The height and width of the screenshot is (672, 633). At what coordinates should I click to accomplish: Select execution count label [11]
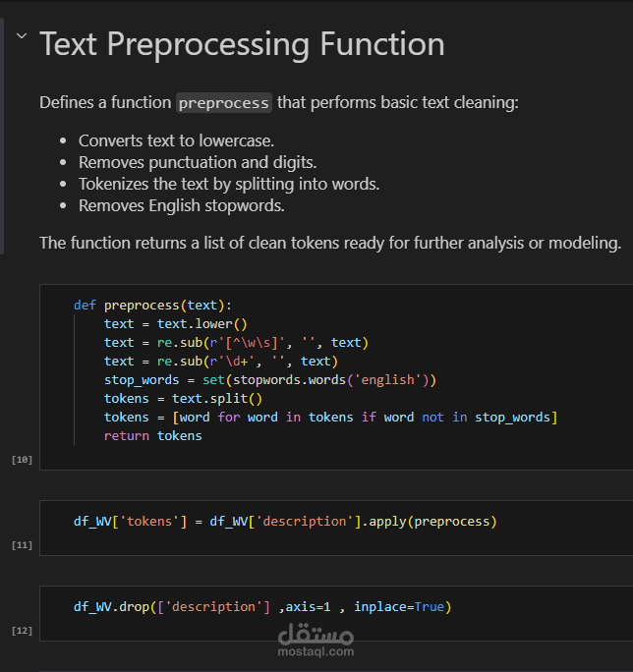pos(22,544)
